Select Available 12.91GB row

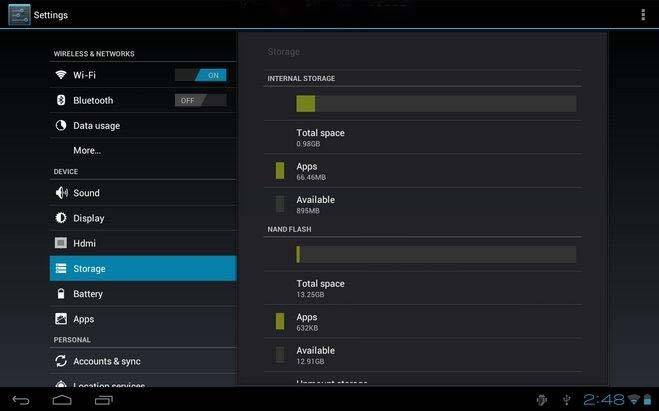(423, 355)
